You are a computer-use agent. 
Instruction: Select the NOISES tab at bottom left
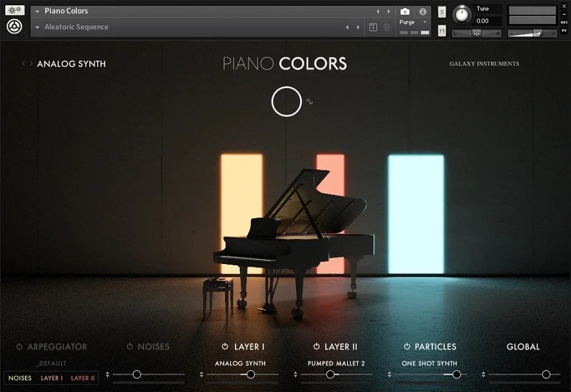19,378
